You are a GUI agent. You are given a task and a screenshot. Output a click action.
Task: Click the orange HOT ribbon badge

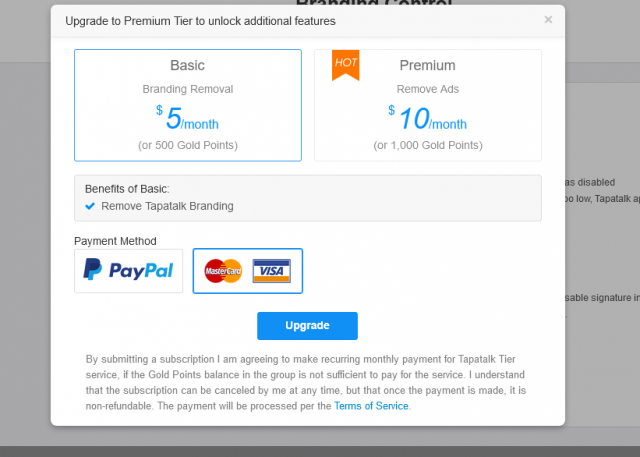tap(346, 63)
